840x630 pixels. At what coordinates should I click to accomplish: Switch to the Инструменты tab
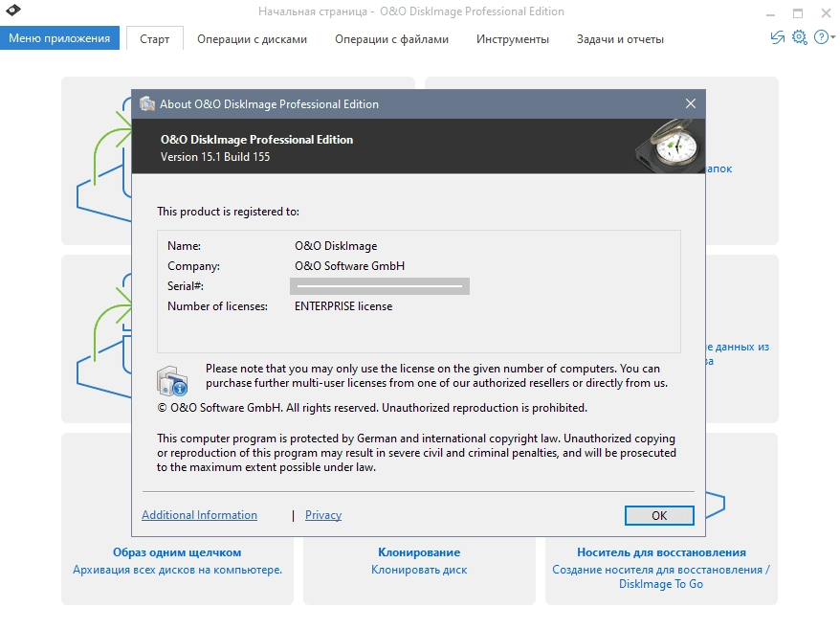coord(513,39)
